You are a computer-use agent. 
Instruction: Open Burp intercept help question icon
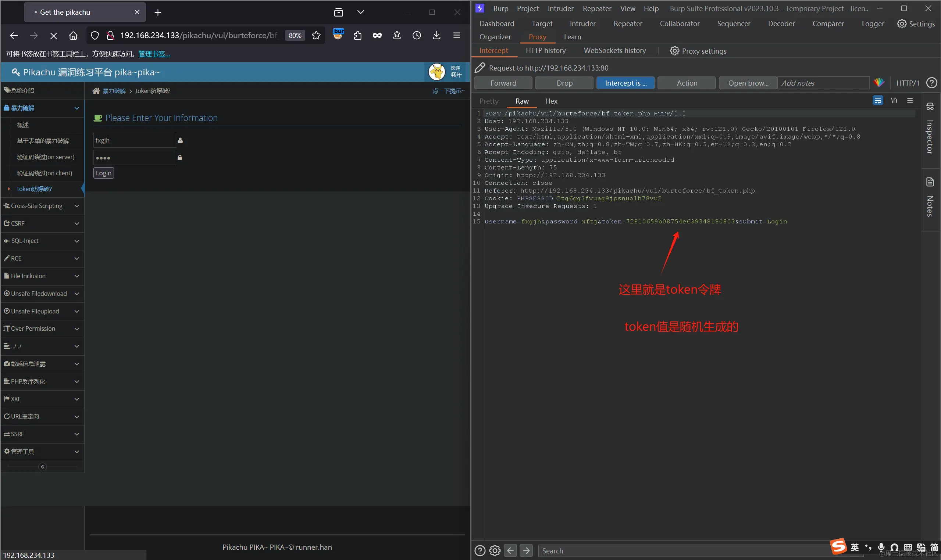tap(931, 83)
